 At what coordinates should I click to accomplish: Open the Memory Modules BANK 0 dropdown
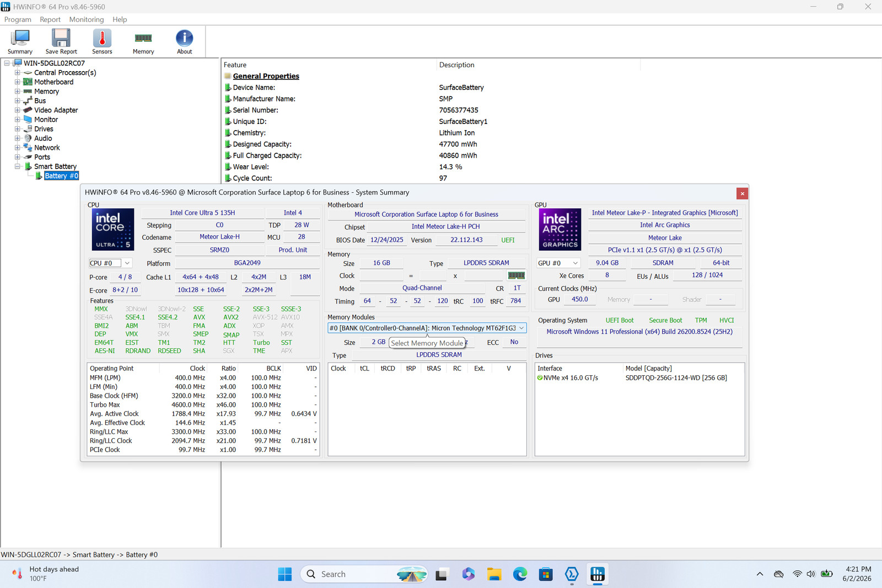(427, 328)
